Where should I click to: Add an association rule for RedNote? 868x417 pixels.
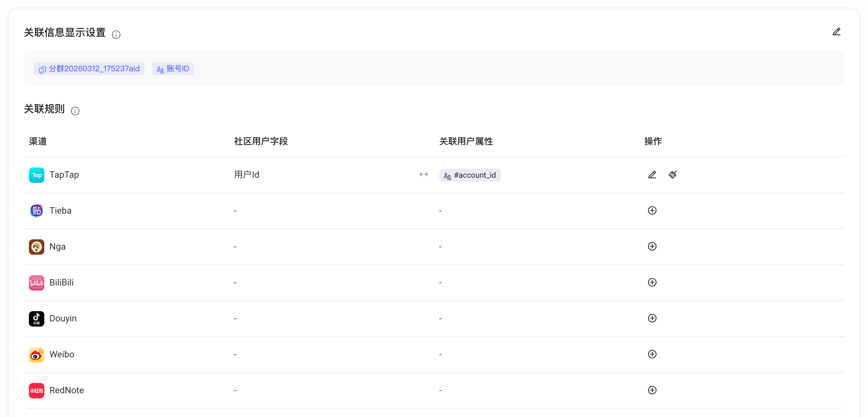click(652, 390)
